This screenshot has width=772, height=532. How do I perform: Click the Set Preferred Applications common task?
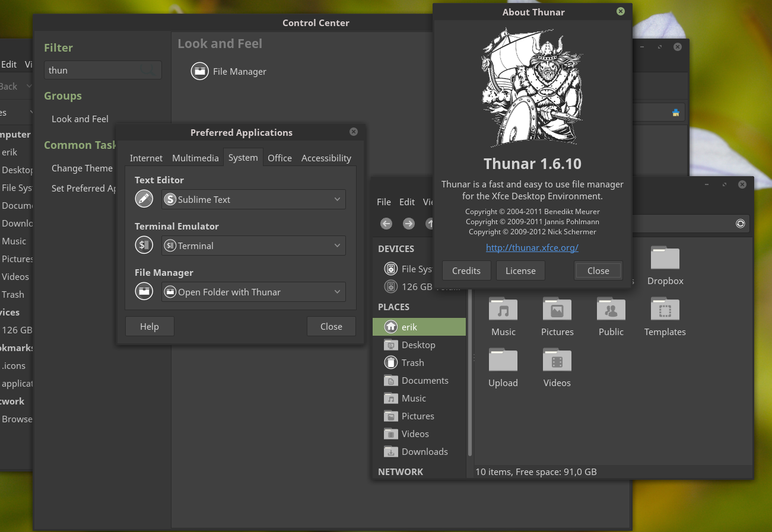(x=84, y=188)
